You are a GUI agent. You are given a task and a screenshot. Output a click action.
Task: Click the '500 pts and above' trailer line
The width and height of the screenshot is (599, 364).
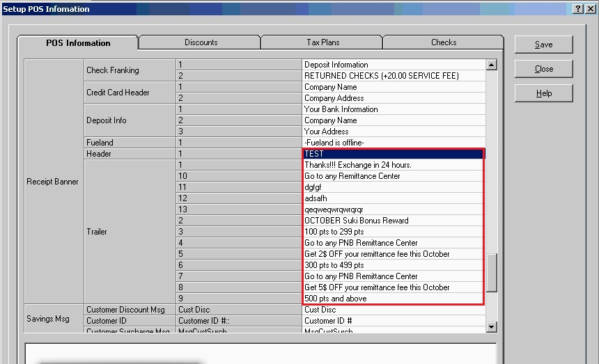coord(393,299)
